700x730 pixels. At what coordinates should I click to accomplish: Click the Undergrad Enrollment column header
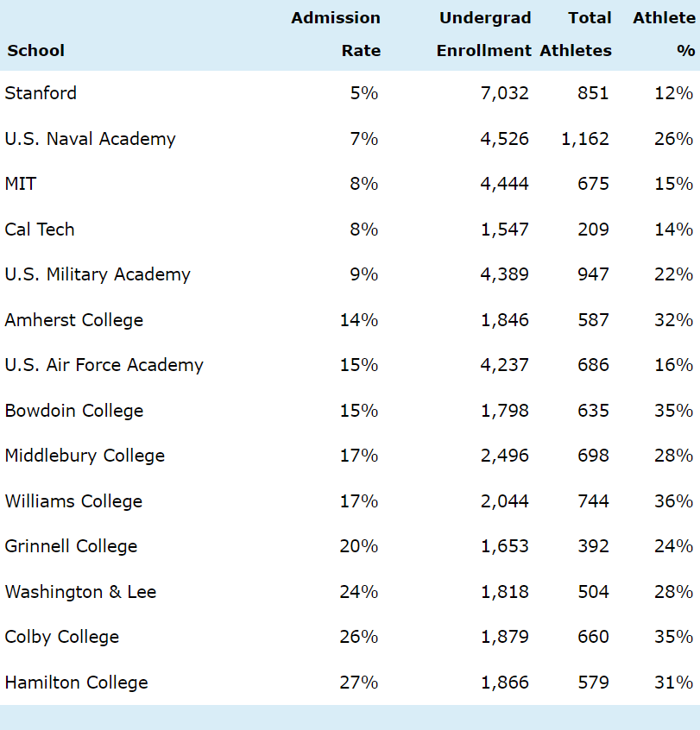(484, 34)
